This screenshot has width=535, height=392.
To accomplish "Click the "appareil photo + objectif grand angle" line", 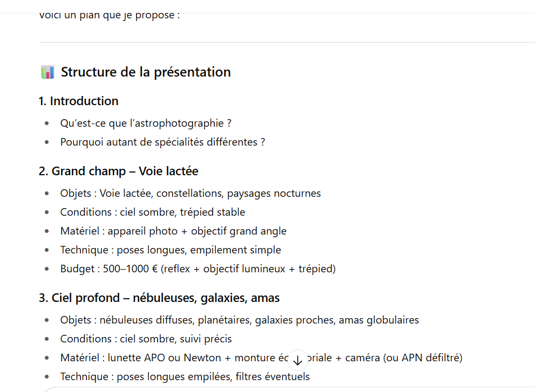I will 173,231.
